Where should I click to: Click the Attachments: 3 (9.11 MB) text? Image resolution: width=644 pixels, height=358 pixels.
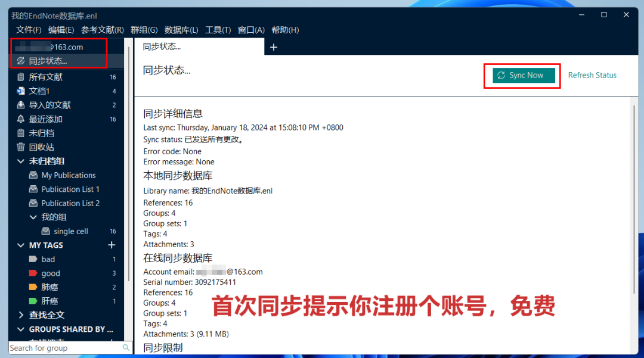click(x=186, y=334)
